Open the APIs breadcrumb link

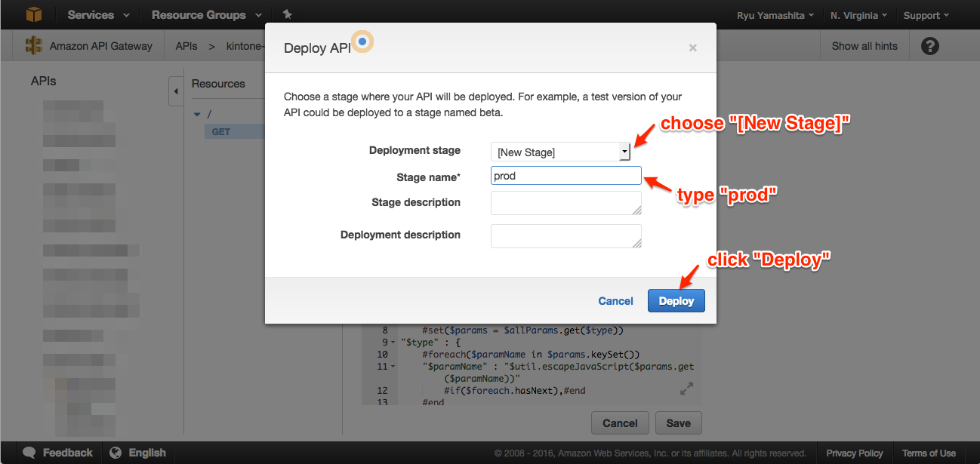(x=186, y=46)
